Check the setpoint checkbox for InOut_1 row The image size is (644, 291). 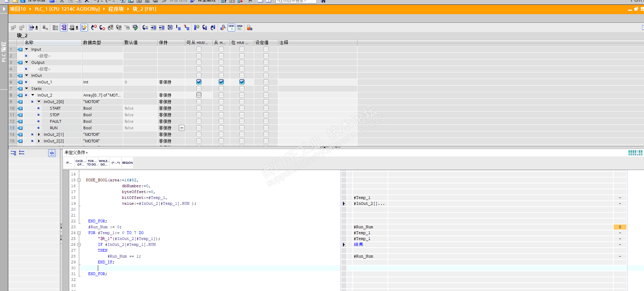[x=266, y=82]
